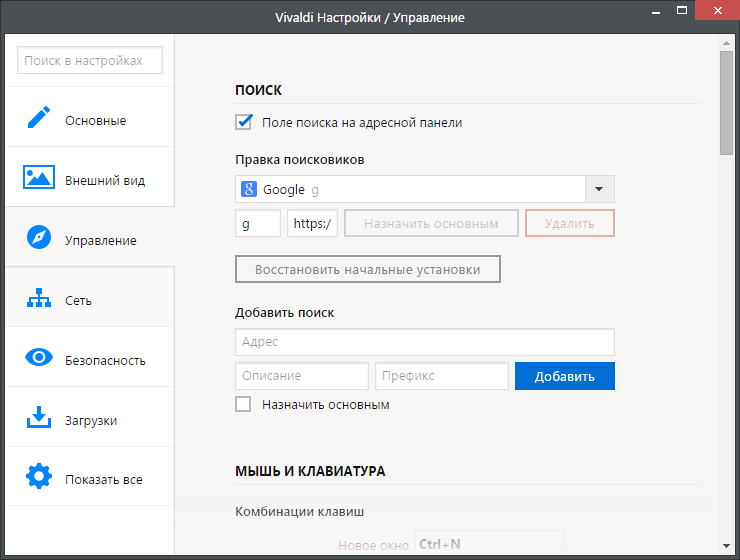Click the Google logo in search engine list
Screen dimensions: 740x560
[x=248, y=189]
